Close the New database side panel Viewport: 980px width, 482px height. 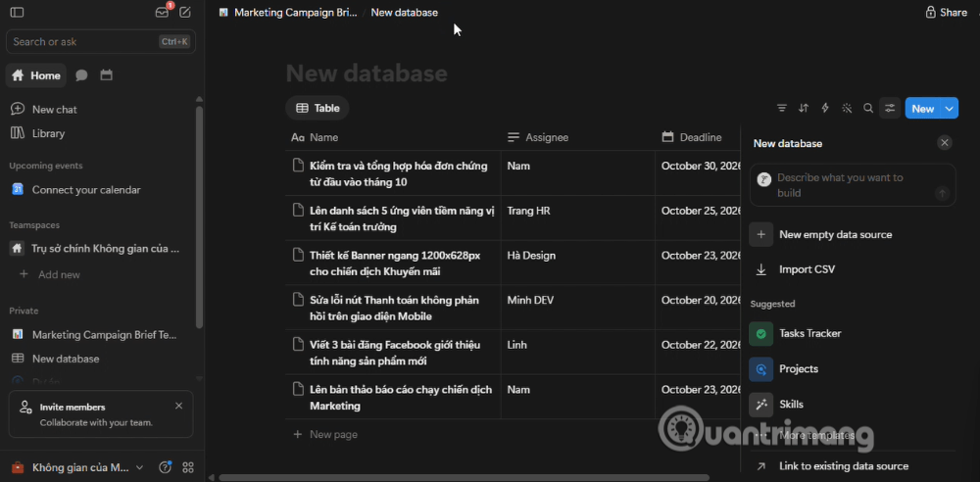(945, 143)
